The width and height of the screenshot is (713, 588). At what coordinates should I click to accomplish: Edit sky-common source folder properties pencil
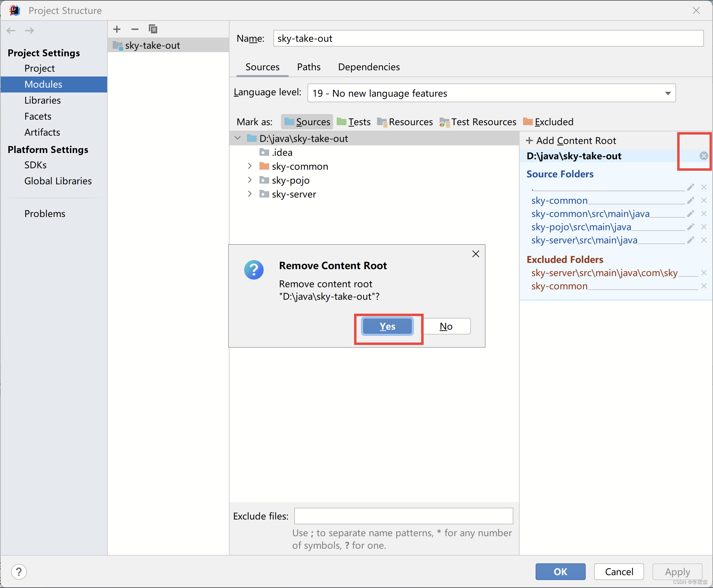(691, 201)
